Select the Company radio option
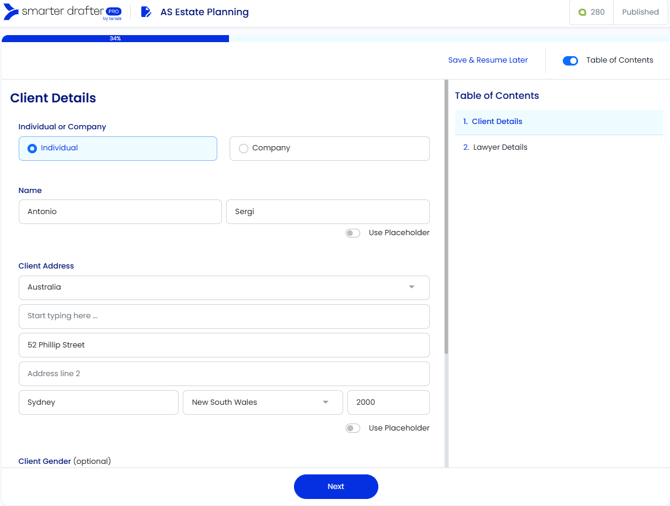 (244, 148)
